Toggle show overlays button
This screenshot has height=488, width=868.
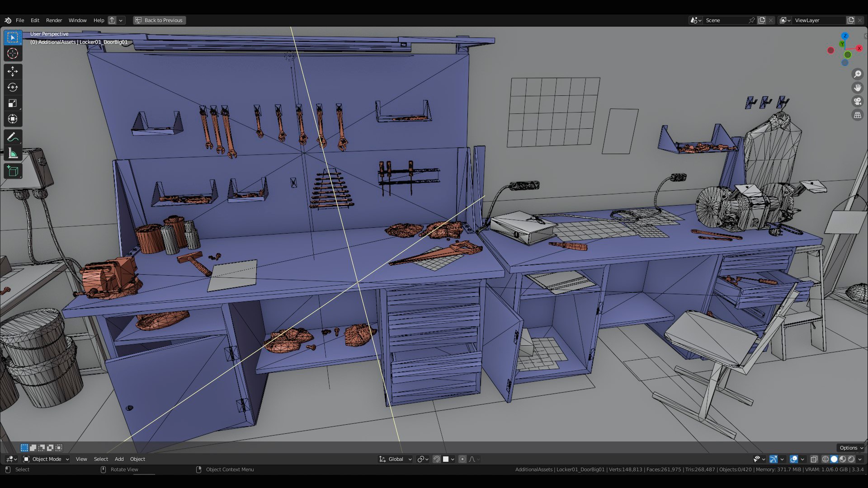794,459
